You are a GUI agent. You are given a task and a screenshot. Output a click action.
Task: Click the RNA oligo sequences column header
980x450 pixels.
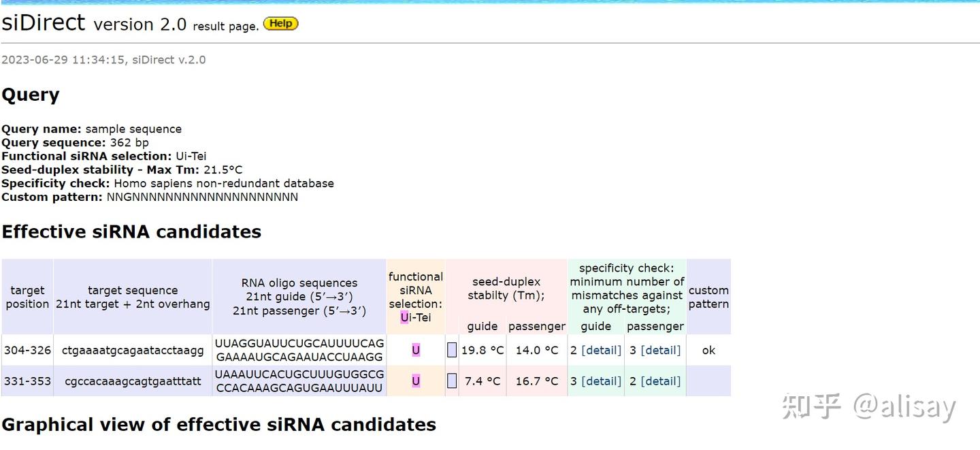tap(299, 297)
